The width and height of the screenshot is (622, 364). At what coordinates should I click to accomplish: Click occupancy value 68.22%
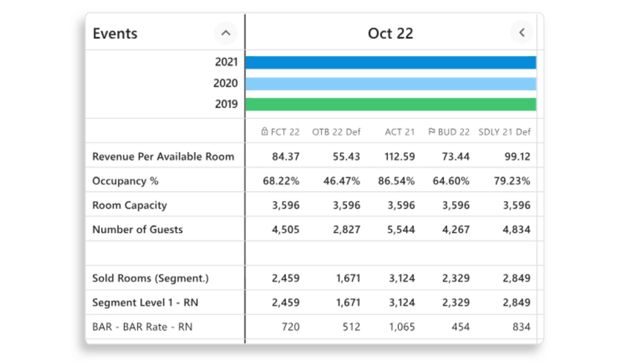(281, 181)
